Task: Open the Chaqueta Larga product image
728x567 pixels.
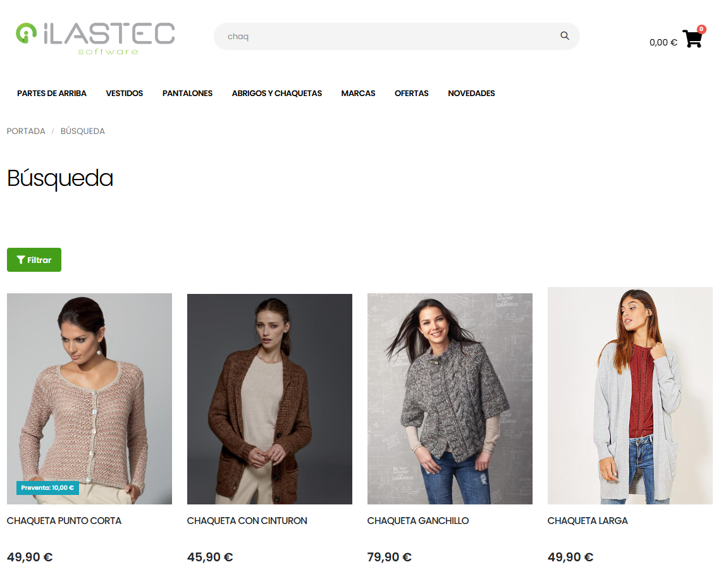Action: (x=630, y=395)
